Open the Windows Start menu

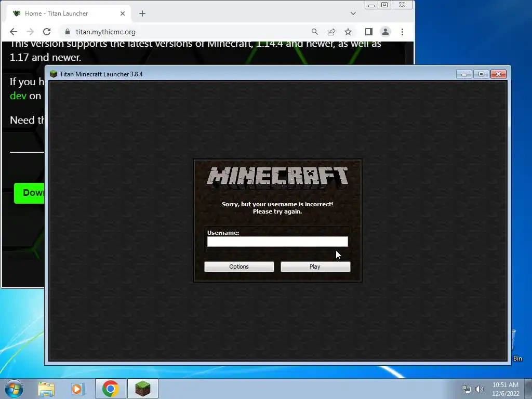pyautogui.click(x=14, y=389)
